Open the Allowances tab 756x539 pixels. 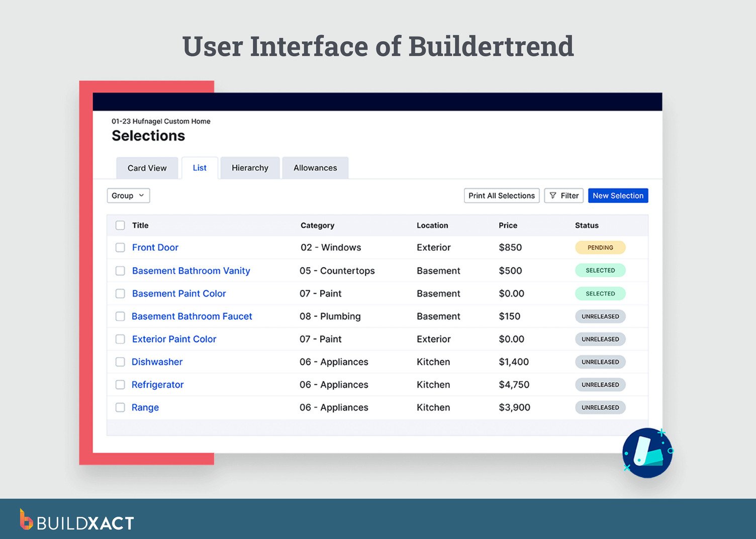click(315, 168)
